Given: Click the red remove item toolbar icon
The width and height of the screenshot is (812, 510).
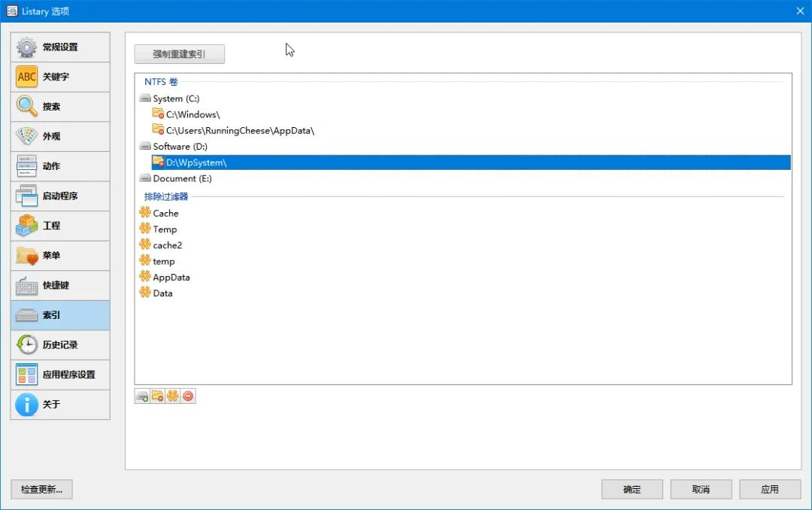Looking at the screenshot, I should point(188,396).
